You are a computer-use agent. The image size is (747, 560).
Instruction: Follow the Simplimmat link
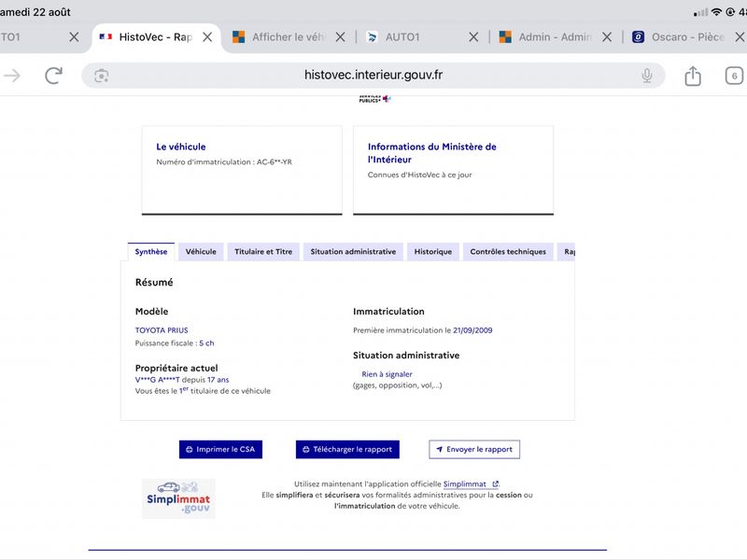[x=471, y=483]
